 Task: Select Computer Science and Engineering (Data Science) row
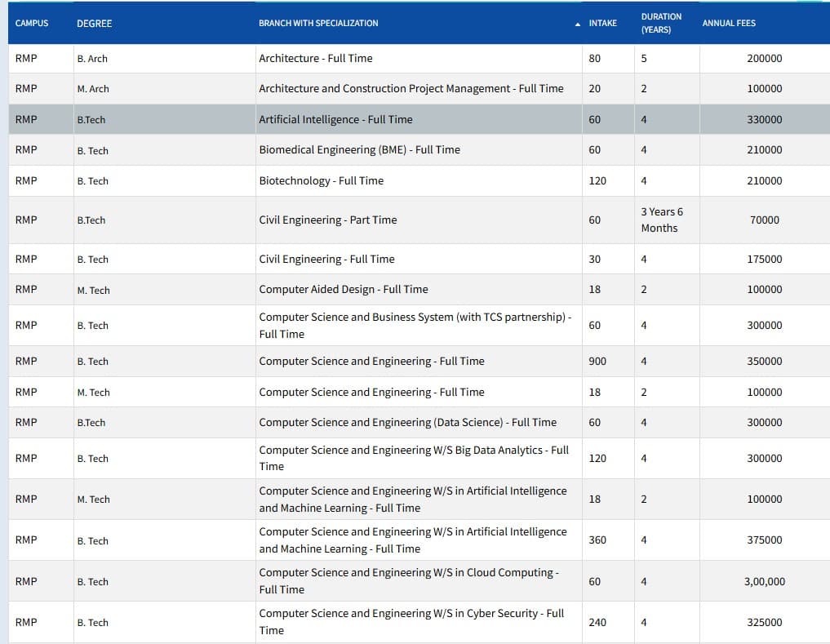(x=407, y=422)
